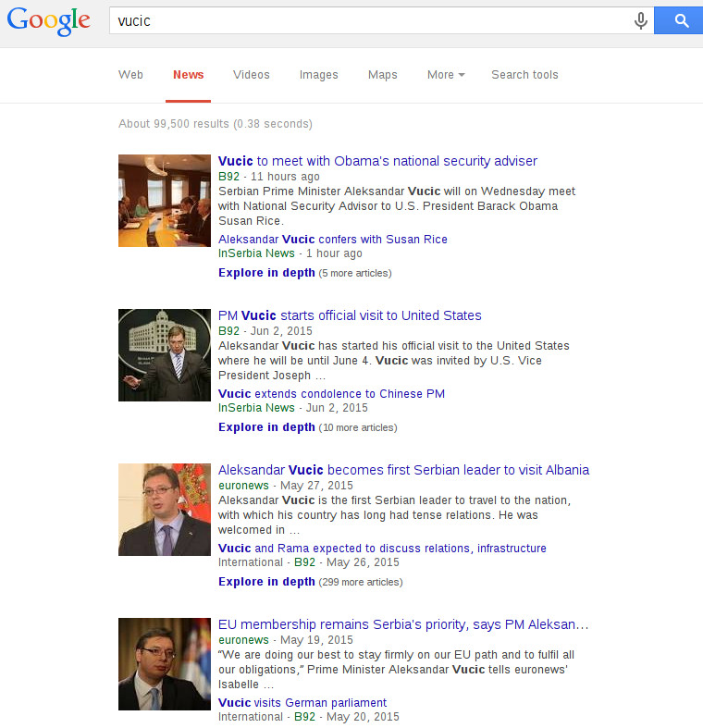Open 'Aleksandar Vucic confers with Susan Rice' link
This screenshot has width=703, height=728.
[x=333, y=239]
